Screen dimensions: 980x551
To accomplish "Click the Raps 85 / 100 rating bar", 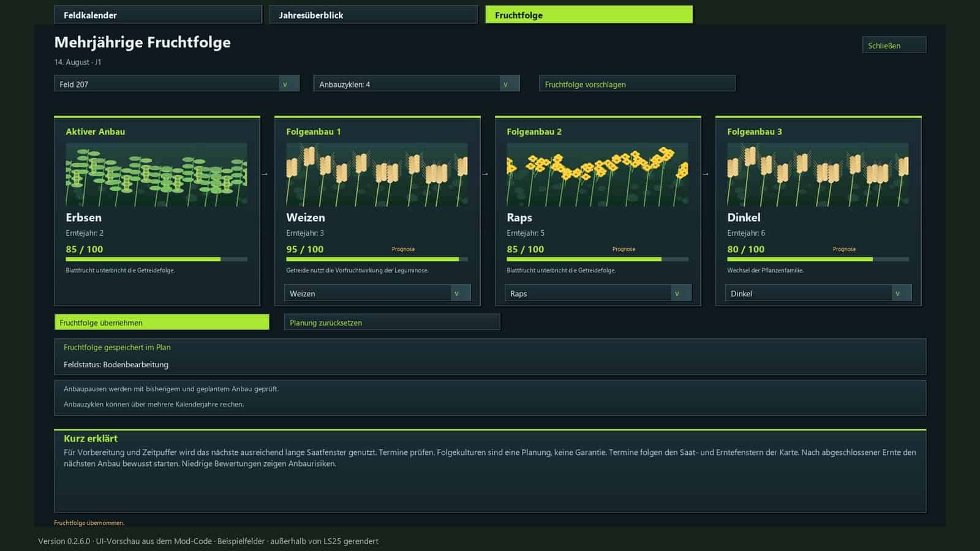I will coord(598,259).
